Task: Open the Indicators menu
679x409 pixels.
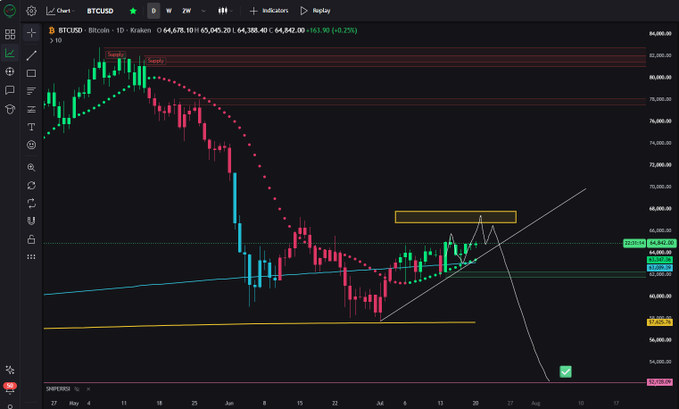Action: point(269,11)
